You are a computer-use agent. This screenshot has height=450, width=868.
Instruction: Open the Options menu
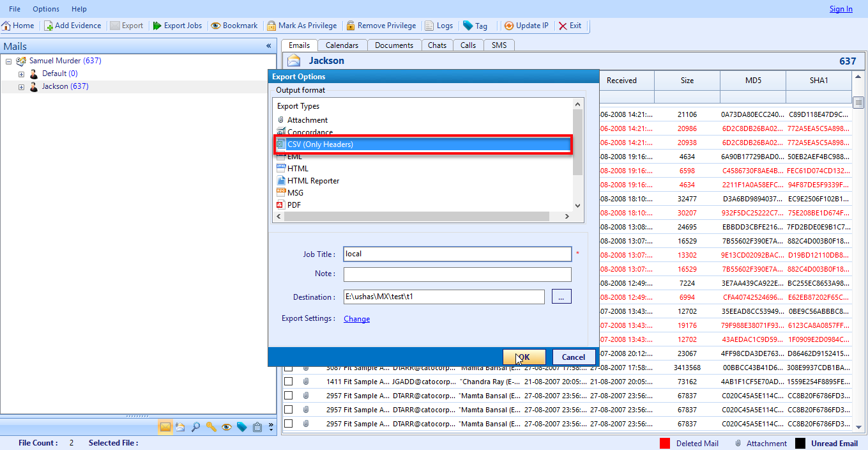click(x=46, y=9)
